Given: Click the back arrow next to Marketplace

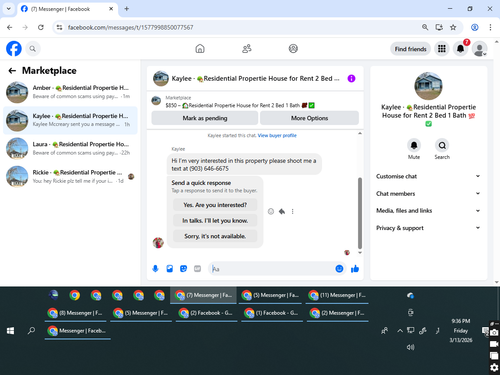Looking at the screenshot, I should click(12, 71).
